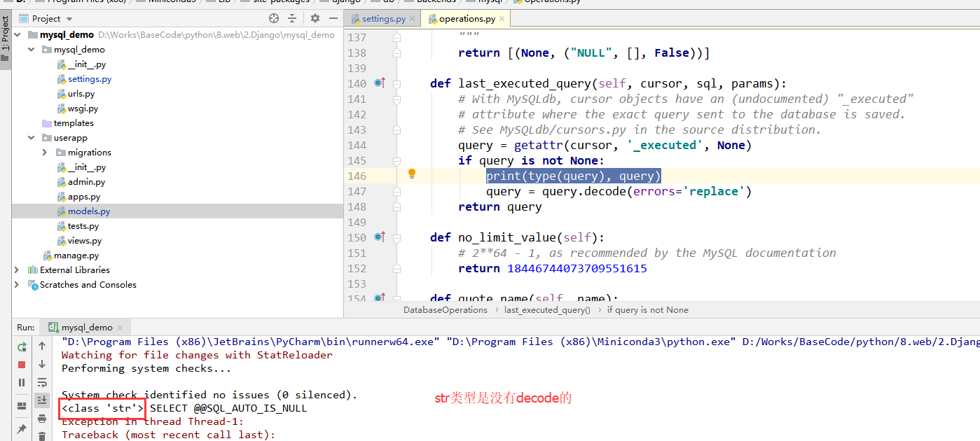This screenshot has width=980, height=441.
Task: Click the return query line at 148
Action: click(500, 206)
